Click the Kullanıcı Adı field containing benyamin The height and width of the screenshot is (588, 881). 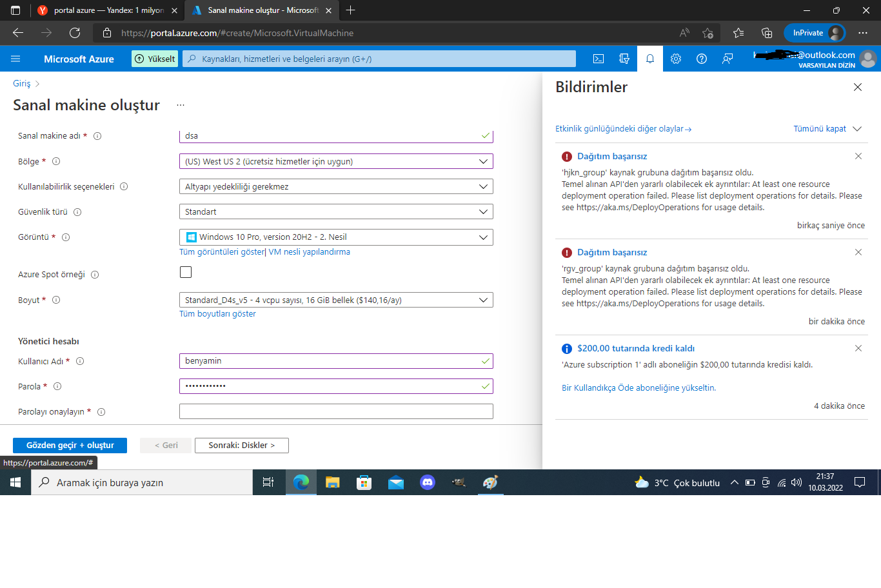[336, 361]
